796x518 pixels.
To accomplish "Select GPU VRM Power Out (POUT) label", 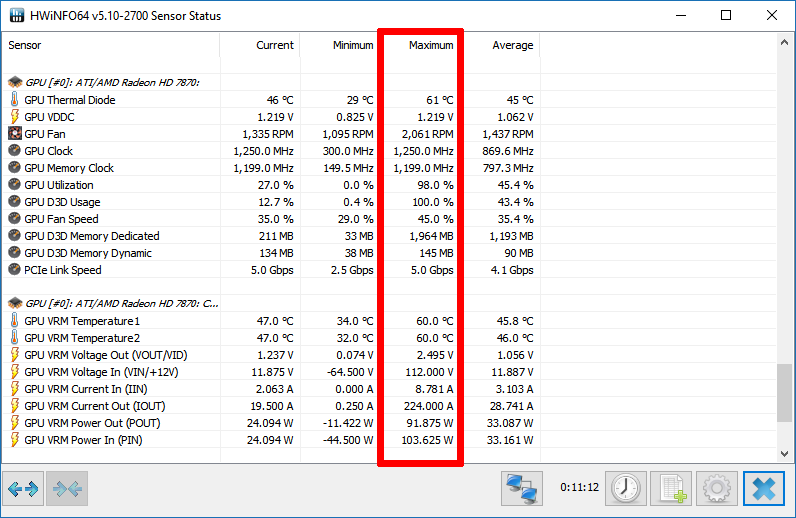I will coord(92,424).
